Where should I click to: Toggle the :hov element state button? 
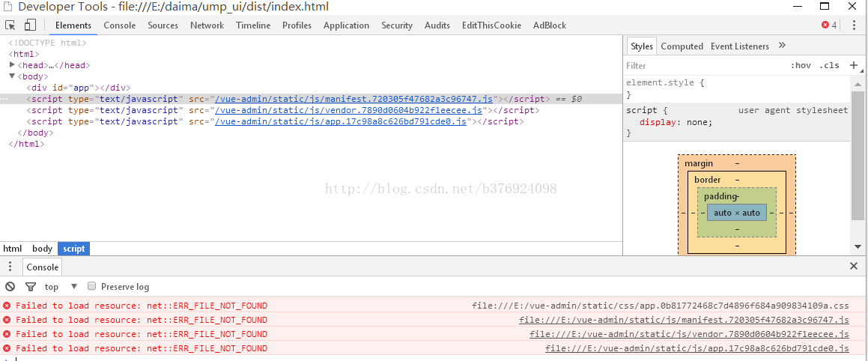[x=801, y=65]
